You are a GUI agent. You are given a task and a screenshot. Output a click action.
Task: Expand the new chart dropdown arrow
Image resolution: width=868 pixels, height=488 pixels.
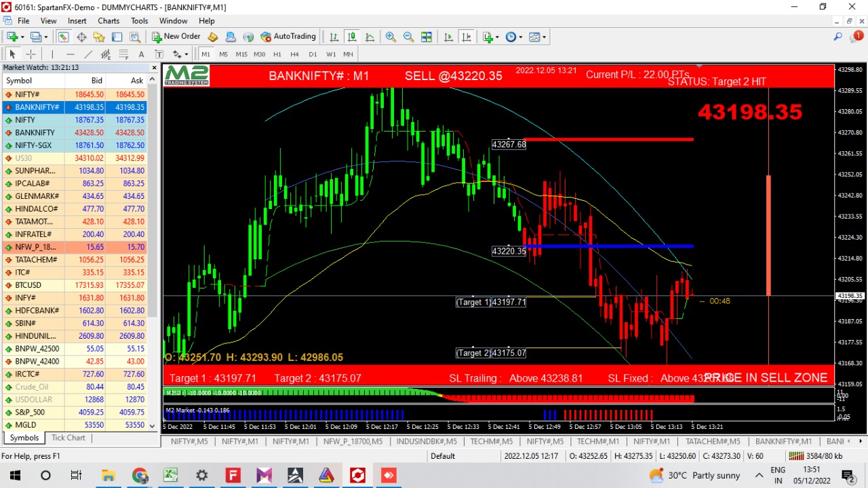pos(22,37)
